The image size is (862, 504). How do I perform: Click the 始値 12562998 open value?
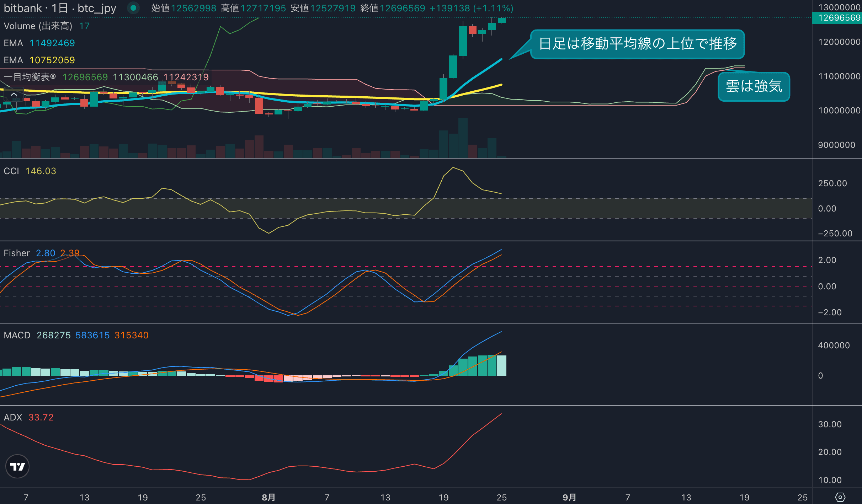click(184, 8)
